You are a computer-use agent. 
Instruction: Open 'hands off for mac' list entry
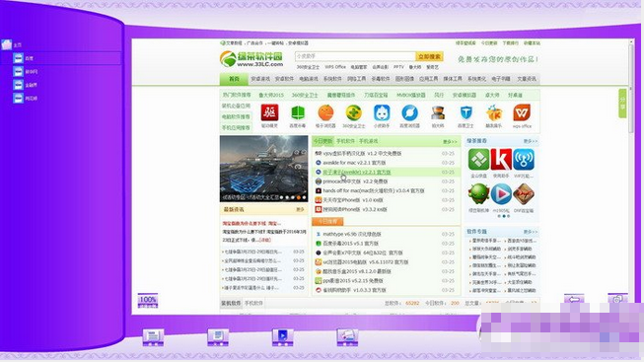[374, 190]
